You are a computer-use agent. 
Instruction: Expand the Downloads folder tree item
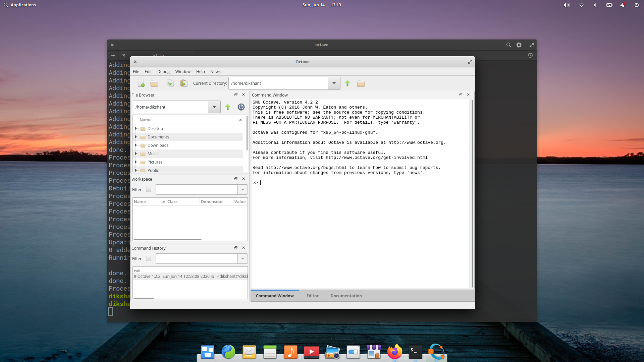[136, 145]
